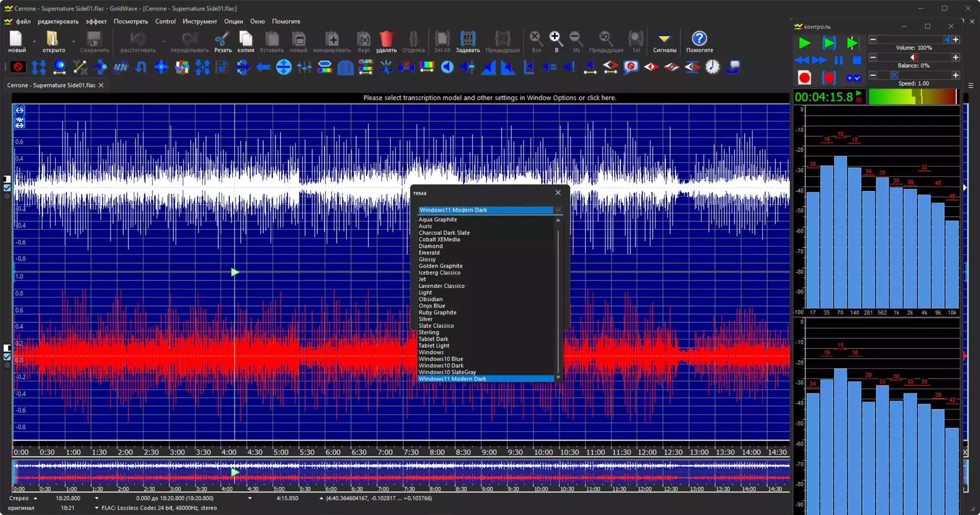Start recording to a new file
The width and height of the screenshot is (980, 515).
coord(805,78)
